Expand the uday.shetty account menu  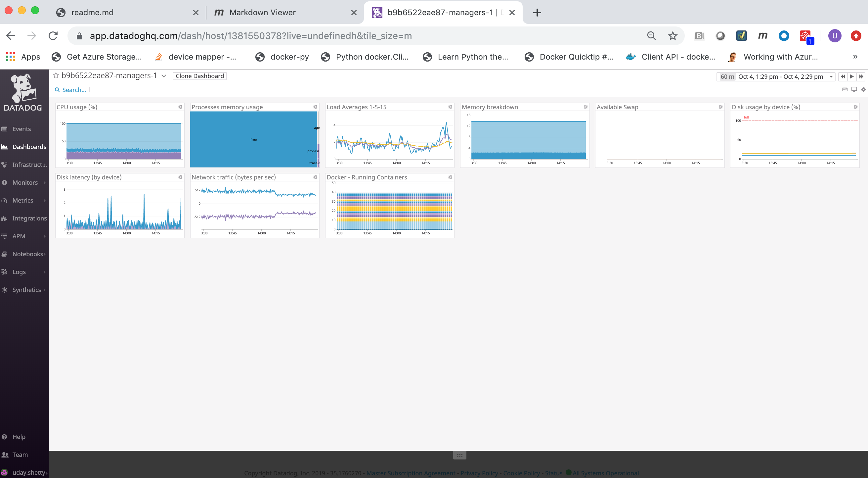pyautogui.click(x=29, y=472)
